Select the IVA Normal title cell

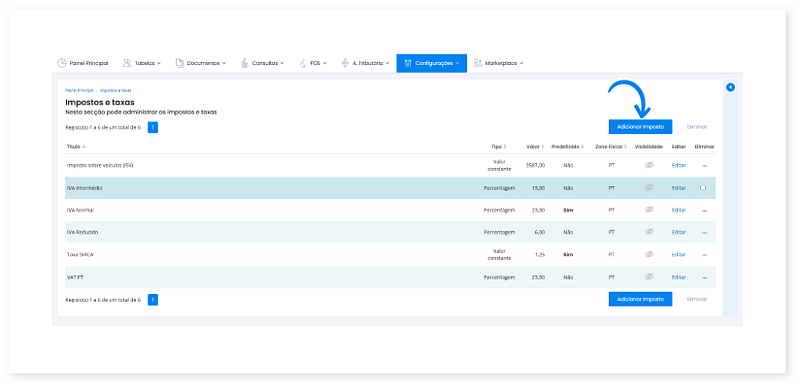(x=81, y=210)
